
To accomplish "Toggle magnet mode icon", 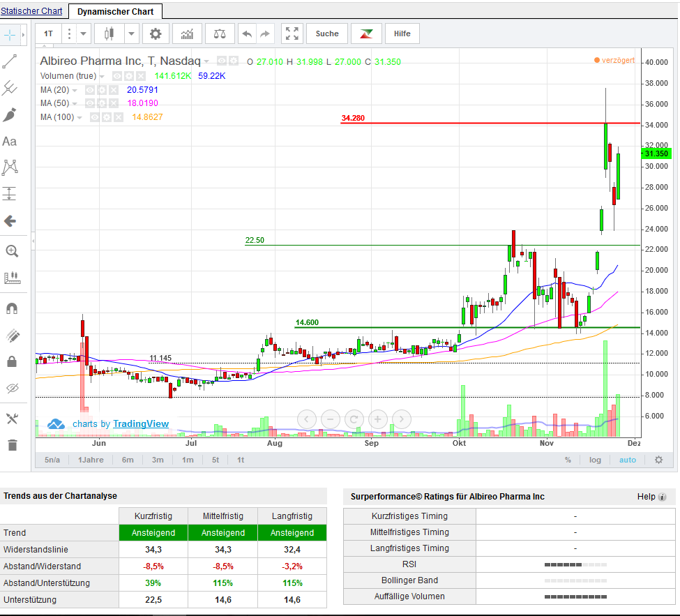I will tap(12, 308).
